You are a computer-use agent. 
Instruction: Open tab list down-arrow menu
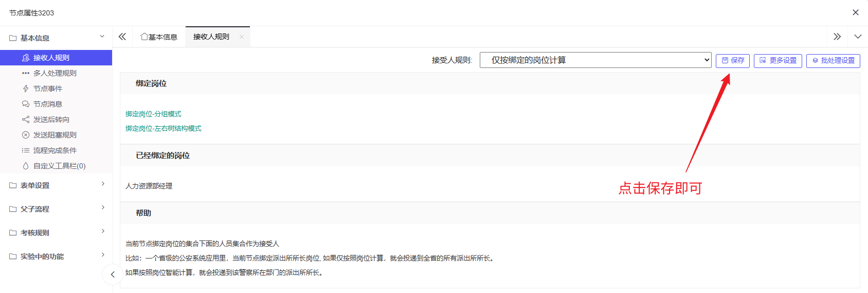[x=857, y=37]
